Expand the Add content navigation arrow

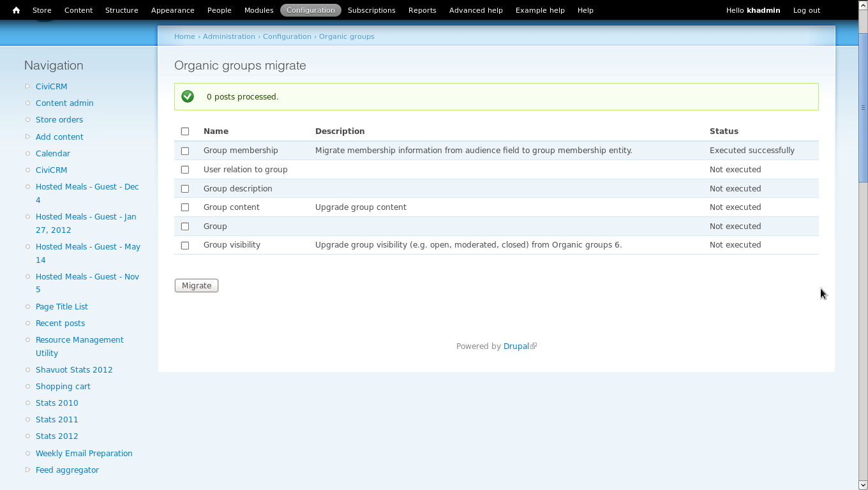[x=27, y=137]
